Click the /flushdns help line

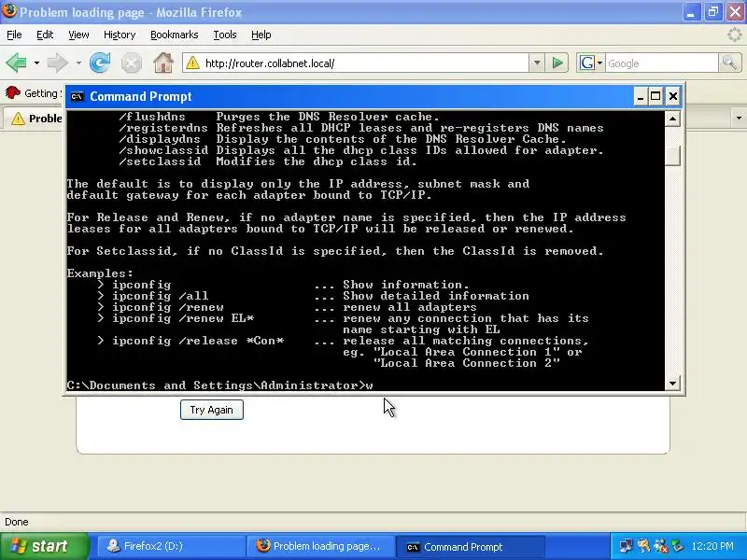point(278,117)
